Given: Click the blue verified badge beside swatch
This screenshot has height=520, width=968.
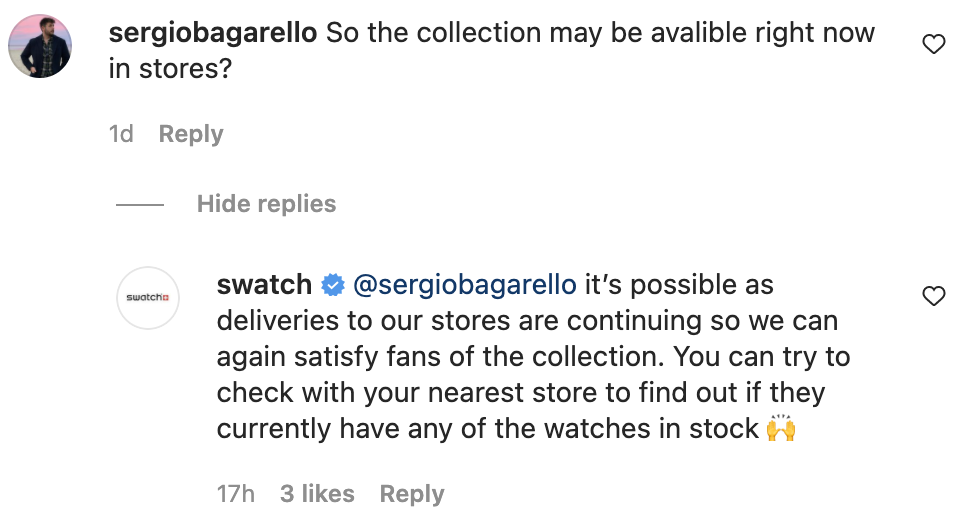Looking at the screenshot, I should (332, 286).
